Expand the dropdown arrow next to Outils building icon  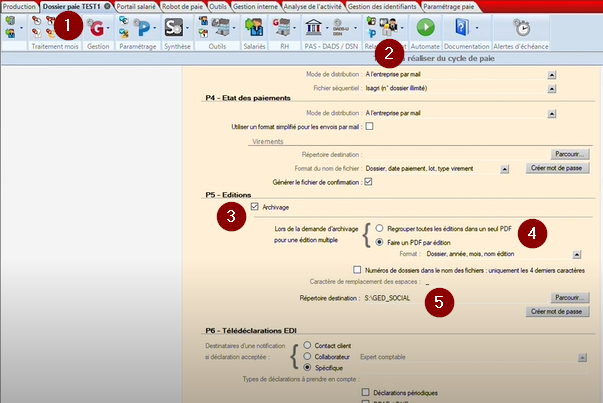click(234, 28)
